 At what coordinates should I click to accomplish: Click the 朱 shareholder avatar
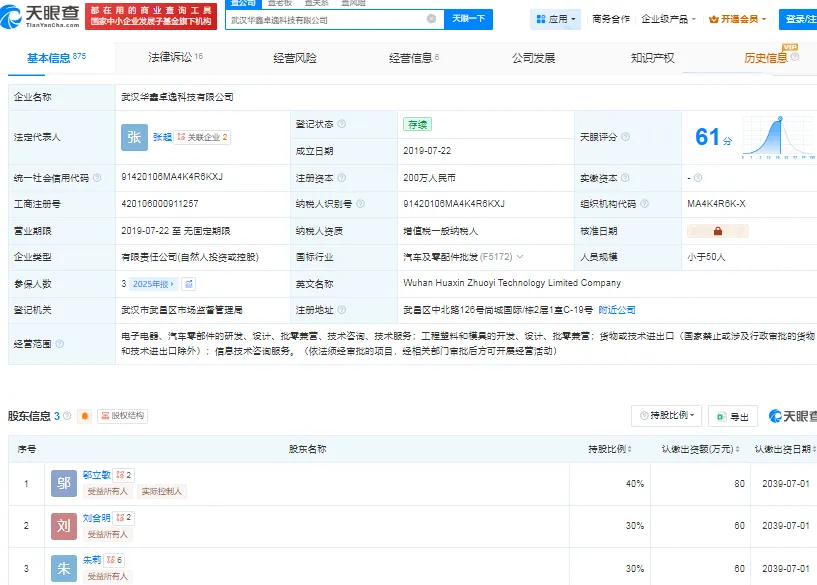coord(64,568)
